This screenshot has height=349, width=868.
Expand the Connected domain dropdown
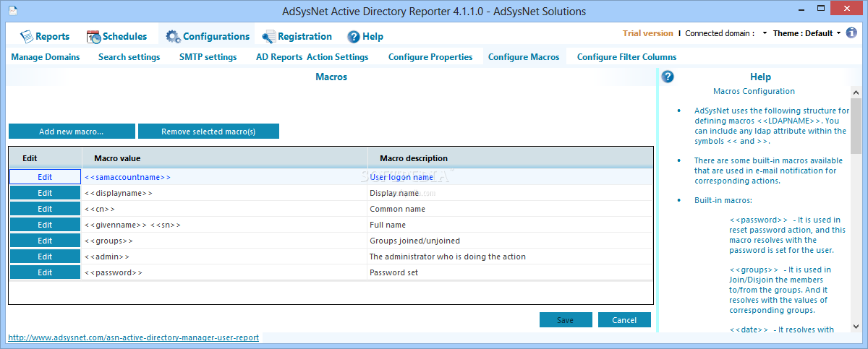click(x=765, y=33)
